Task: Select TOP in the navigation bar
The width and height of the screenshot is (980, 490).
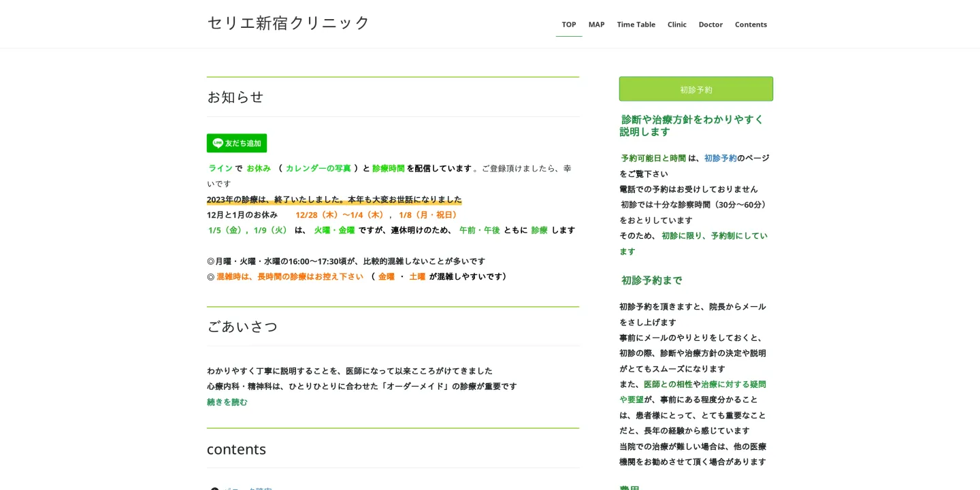Action: pos(569,24)
